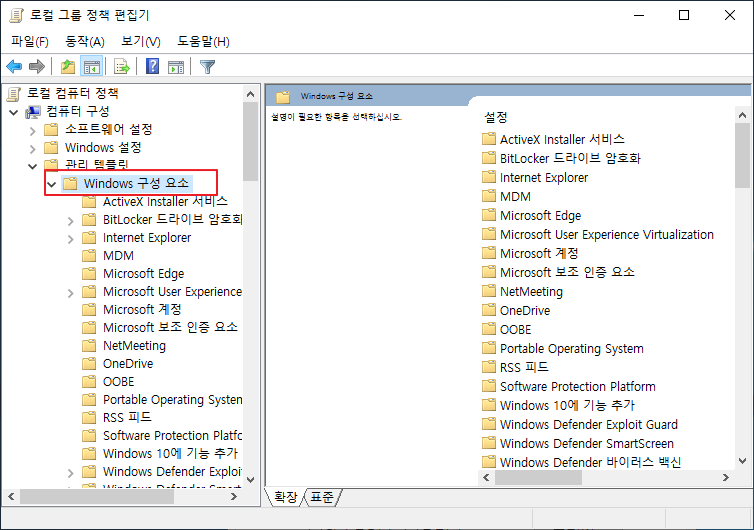
Task: Click the 로컬 컴퓨터 정책 scroll icon
Action: pyautogui.click(x=14, y=93)
